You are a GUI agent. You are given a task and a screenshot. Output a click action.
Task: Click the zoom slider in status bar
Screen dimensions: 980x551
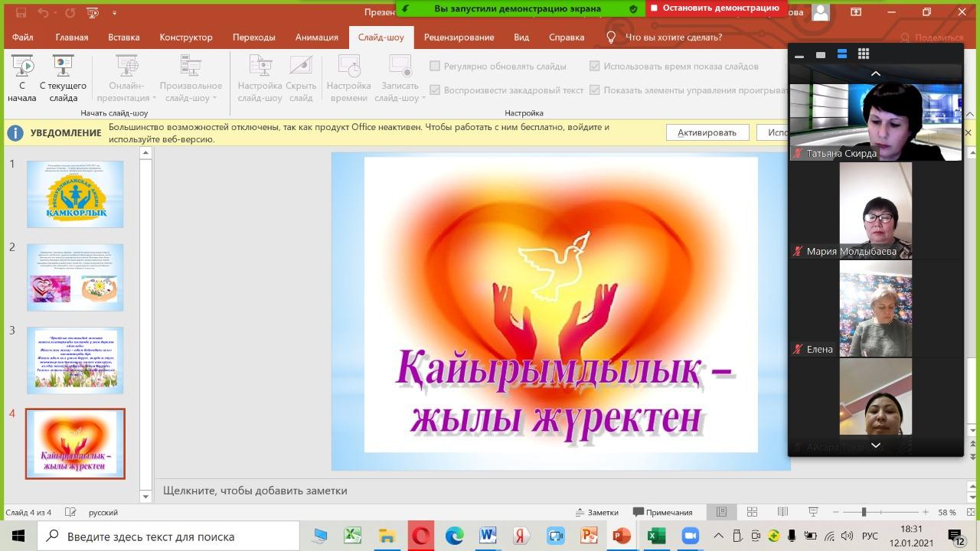tap(864, 512)
